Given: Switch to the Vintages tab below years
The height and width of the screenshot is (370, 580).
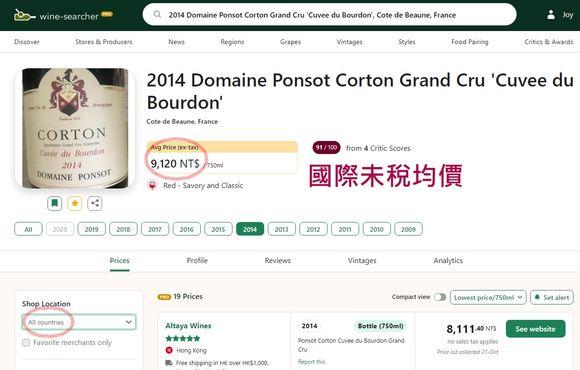Looking at the screenshot, I should pyautogui.click(x=362, y=260).
